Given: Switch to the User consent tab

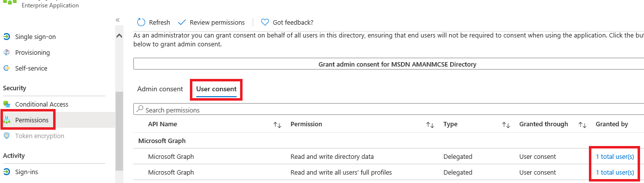Looking at the screenshot, I should pos(216,89).
